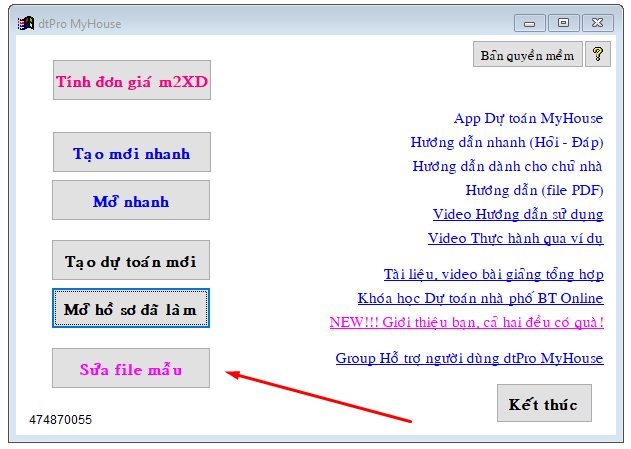Open Mở hồ sơ đã làm
631x449 pixels.
click(131, 309)
